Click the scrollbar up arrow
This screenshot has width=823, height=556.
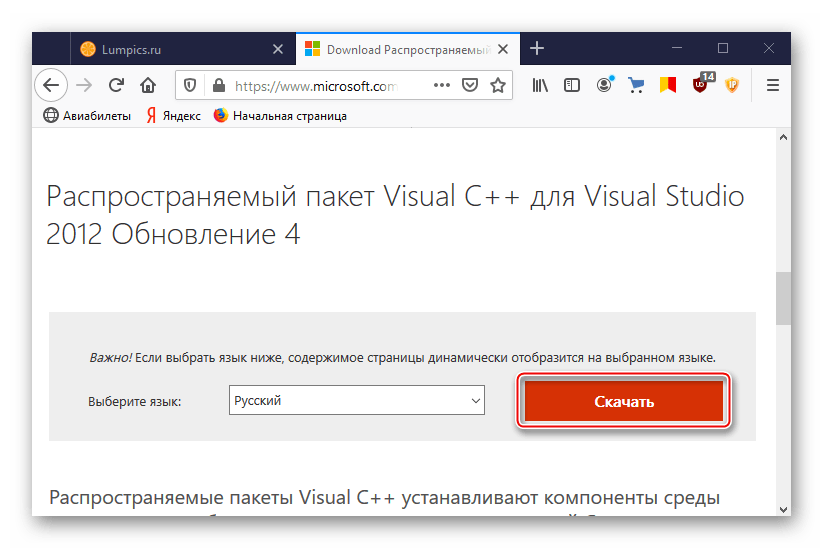[783, 138]
